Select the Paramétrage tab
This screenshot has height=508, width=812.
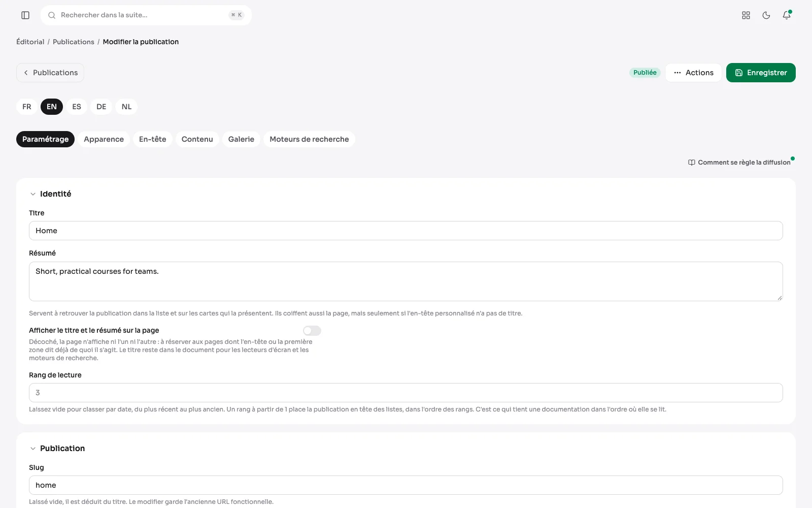point(46,139)
